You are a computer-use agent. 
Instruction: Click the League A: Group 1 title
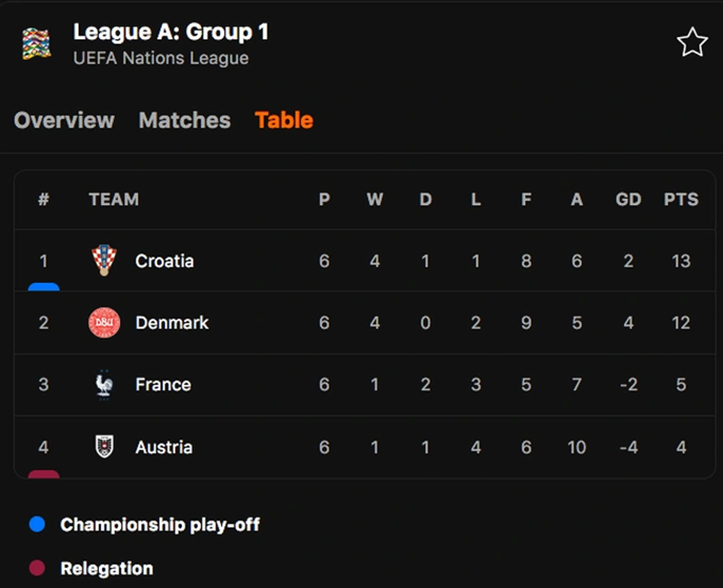(171, 33)
